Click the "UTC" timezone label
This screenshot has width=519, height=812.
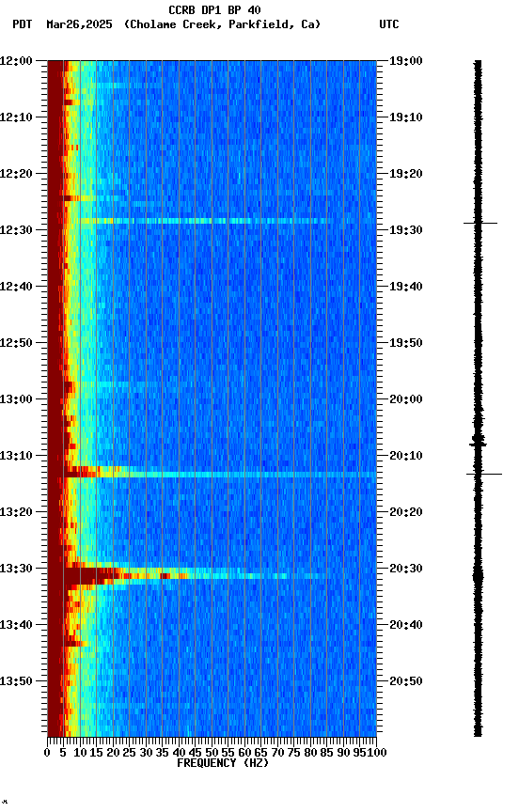(389, 24)
